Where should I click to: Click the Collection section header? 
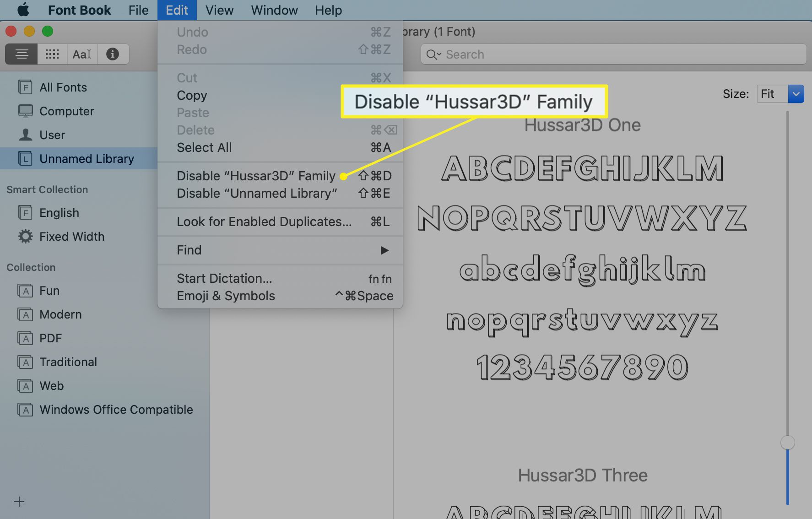click(x=31, y=267)
